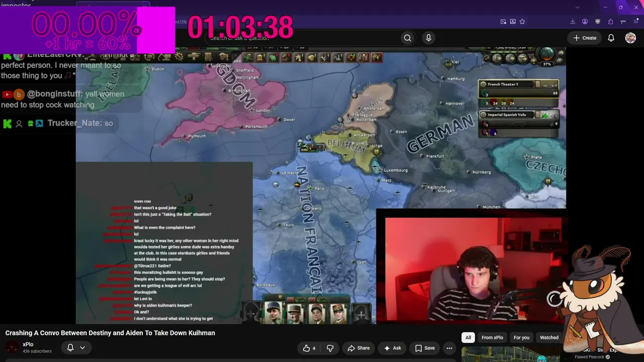Image resolution: width=644 pixels, height=362 pixels.
Task: Click the picture-in-picture icon in address bar
Action: (503, 22)
